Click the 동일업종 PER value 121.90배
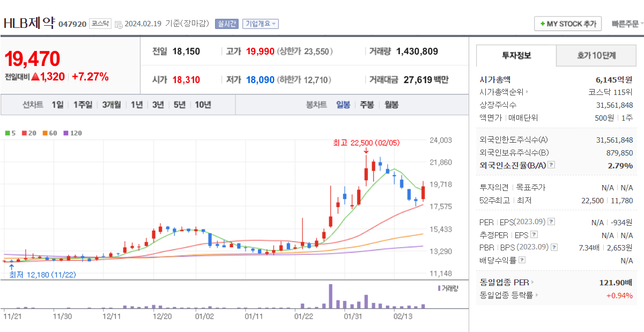 coord(616,282)
